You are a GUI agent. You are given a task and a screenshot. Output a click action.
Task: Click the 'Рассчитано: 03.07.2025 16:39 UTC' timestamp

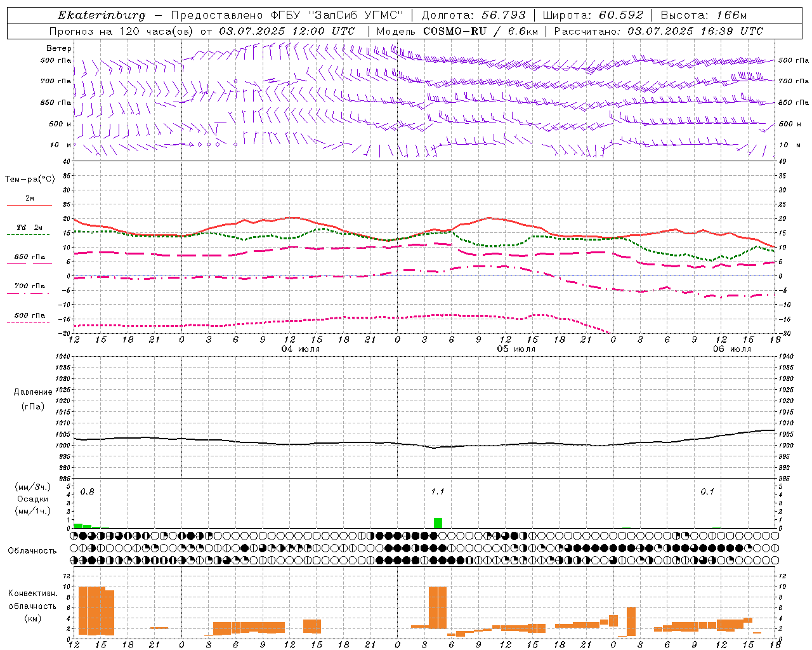click(658, 31)
